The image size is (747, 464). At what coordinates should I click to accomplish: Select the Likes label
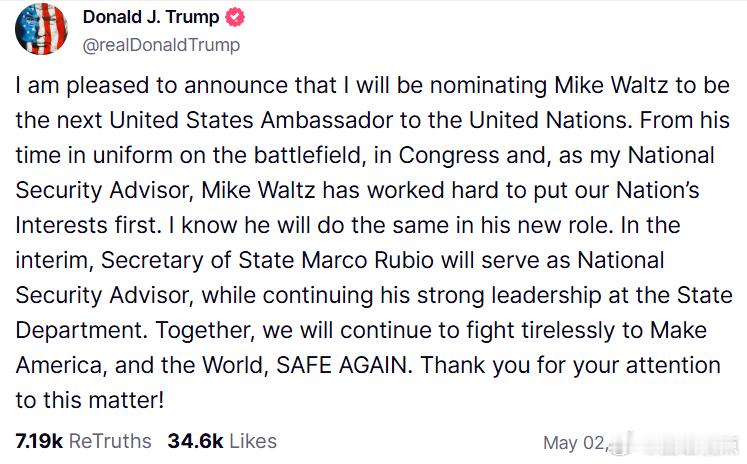pos(251,440)
